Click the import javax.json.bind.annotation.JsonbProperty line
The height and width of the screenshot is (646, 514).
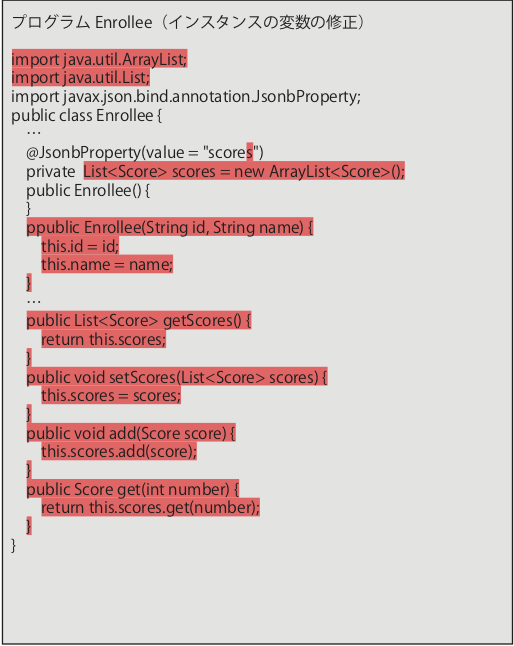coord(186,96)
